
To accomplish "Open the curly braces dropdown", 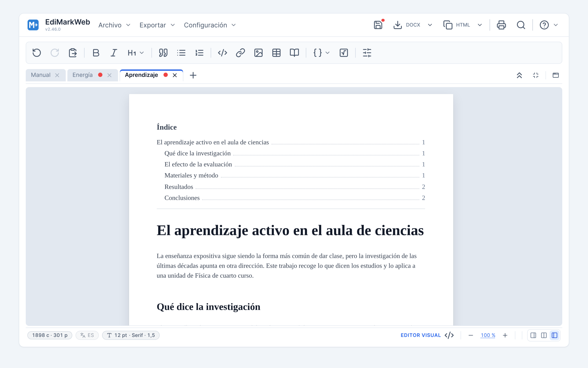I will [x=321, y=53].
